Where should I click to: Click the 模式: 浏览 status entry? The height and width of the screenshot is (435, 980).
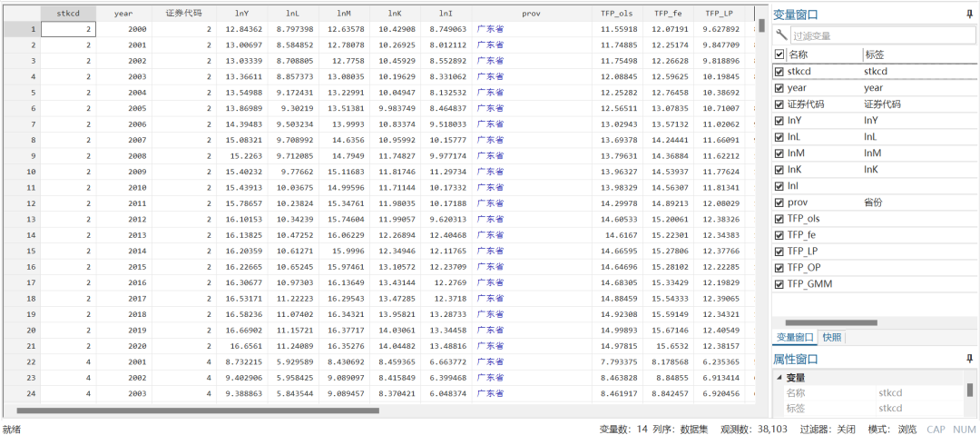coord(893,430)
